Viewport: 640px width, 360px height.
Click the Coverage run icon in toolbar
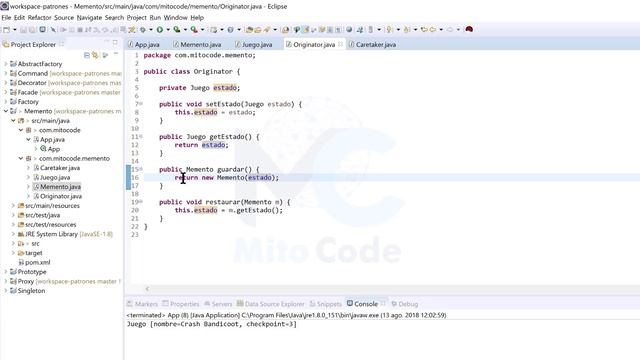[x=177, y=29]
